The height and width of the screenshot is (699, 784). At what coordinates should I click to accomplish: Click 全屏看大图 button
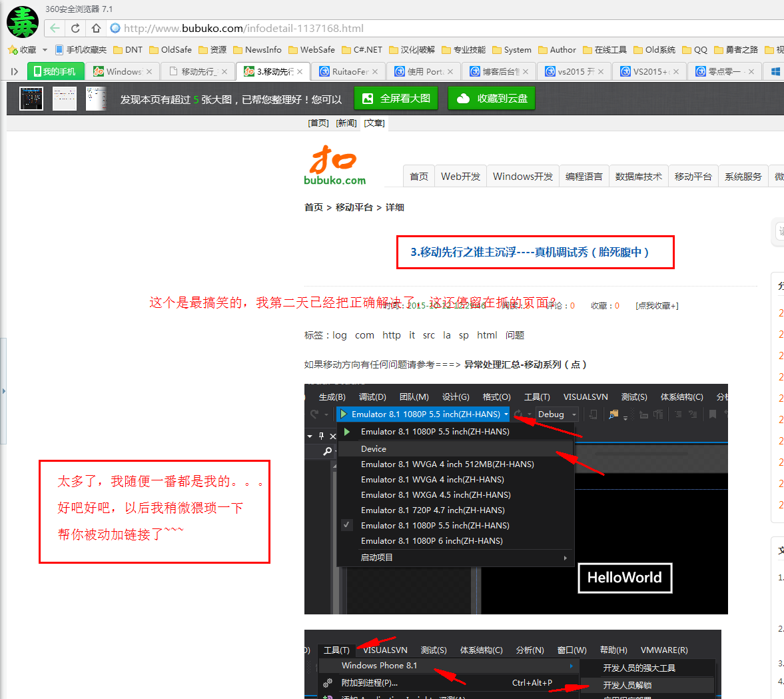pos(396,98)
